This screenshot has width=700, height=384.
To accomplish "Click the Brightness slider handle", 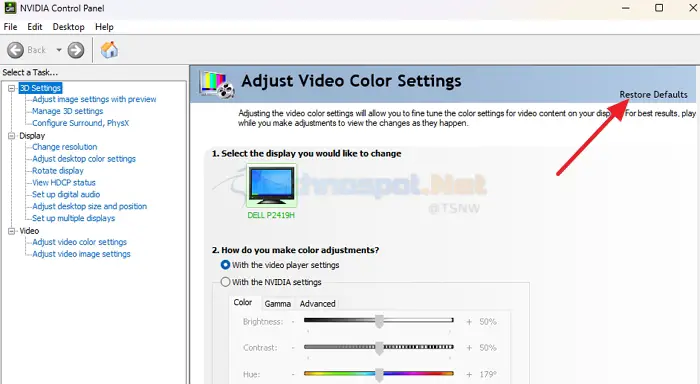I will point(379,321).
